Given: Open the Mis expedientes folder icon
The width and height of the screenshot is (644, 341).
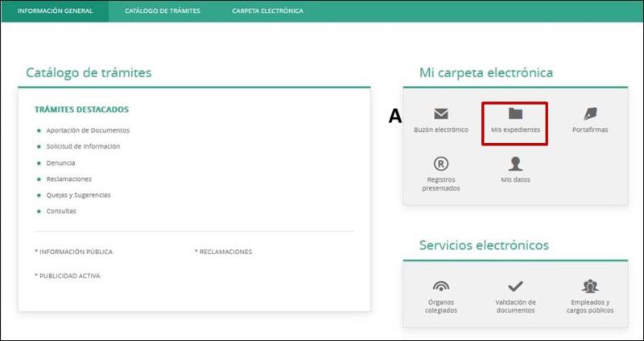Looking at the screenshot, I should (x=515, y=114).
